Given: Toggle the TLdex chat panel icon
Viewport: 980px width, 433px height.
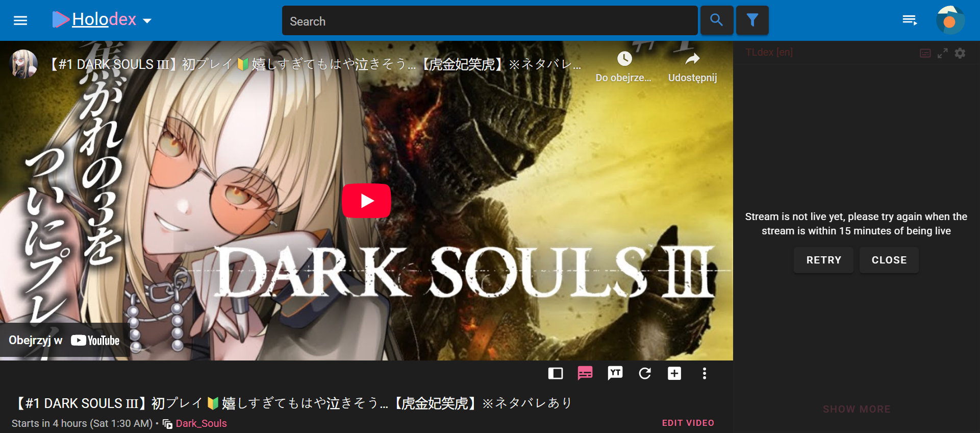Looking at the screenshot, I should (x=585, y=373).
